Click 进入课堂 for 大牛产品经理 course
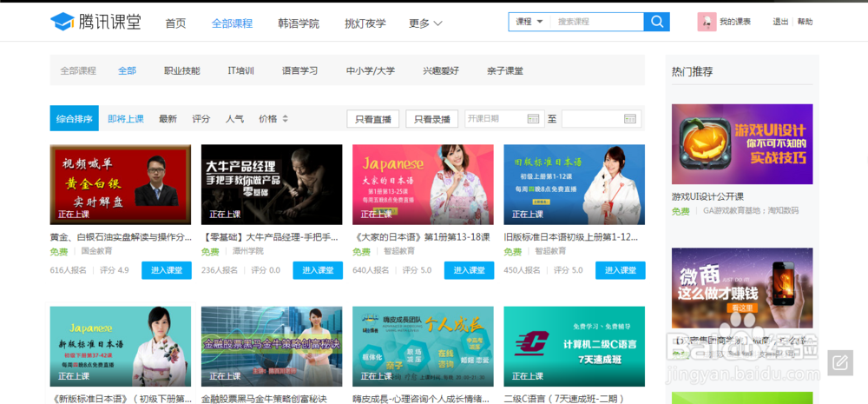This screenshot has width=868, height=404. [x=318, y=270]
